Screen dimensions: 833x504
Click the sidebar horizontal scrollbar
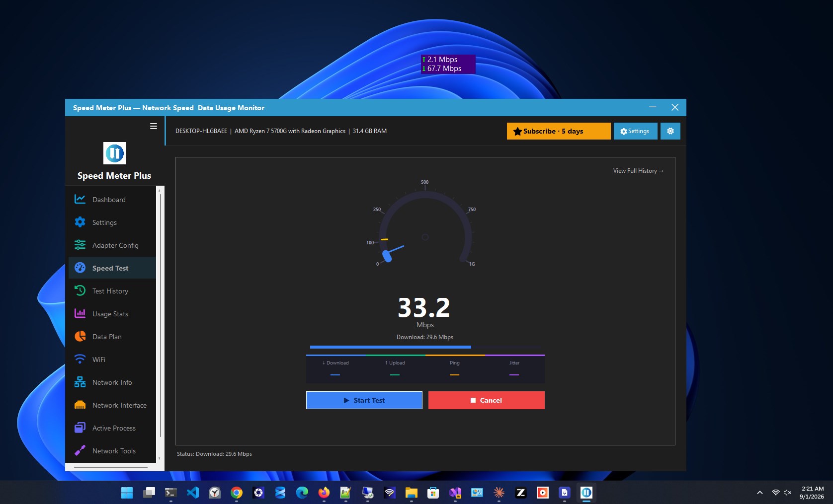[111, 467]
